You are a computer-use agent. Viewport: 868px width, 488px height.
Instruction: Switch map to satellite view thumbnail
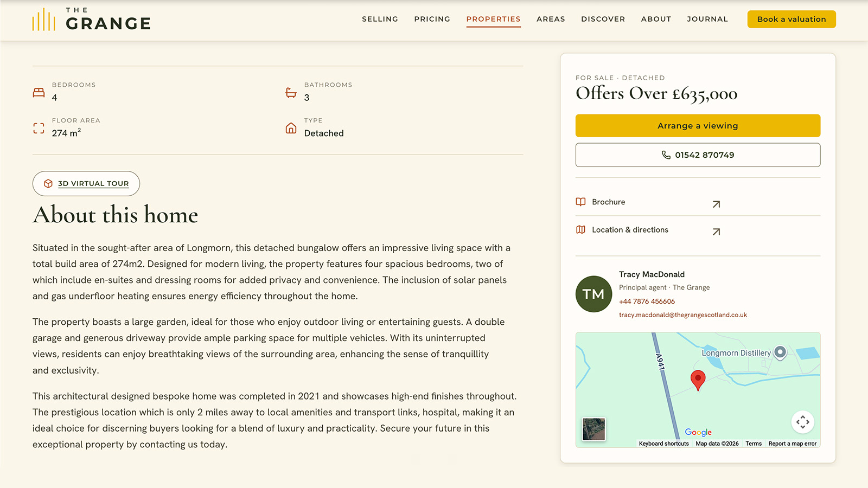click(x=593, y=429)
